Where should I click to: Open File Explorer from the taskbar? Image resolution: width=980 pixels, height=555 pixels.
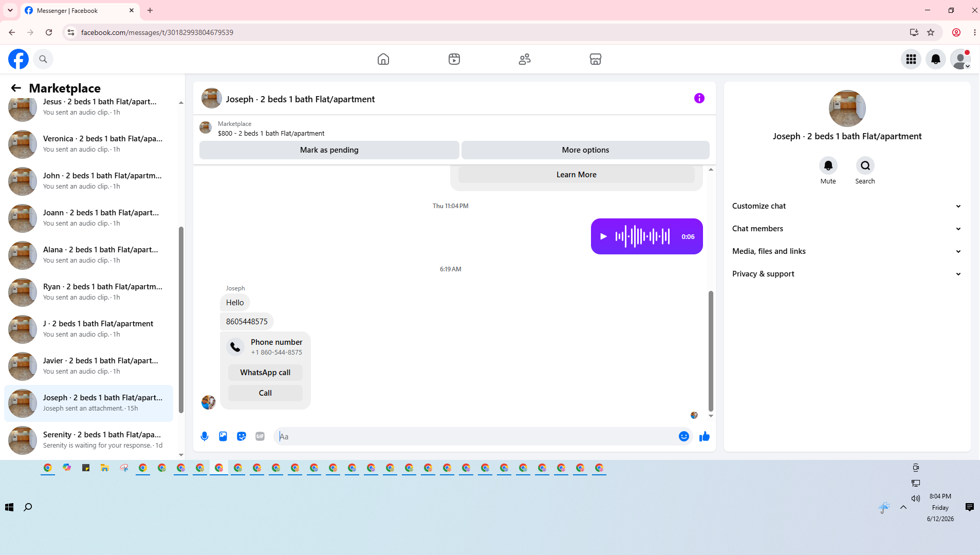[105, 468]
